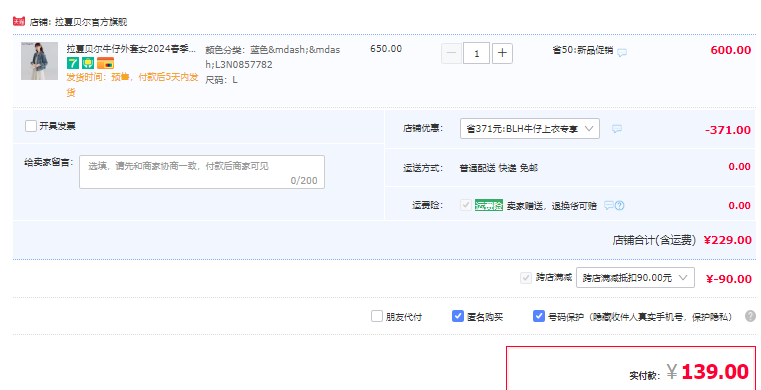Open dropdown 跨店满减抵扣90.00元

pos(635,277)
